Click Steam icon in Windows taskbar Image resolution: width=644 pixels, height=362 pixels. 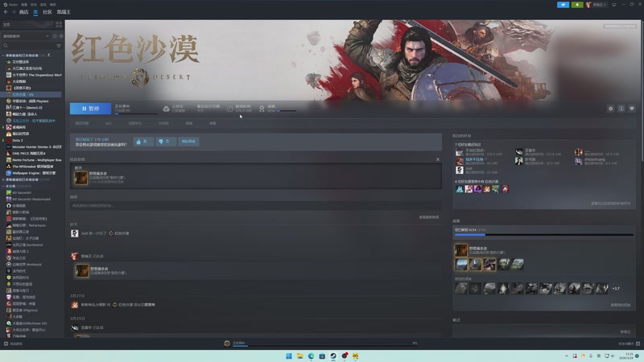333,356
